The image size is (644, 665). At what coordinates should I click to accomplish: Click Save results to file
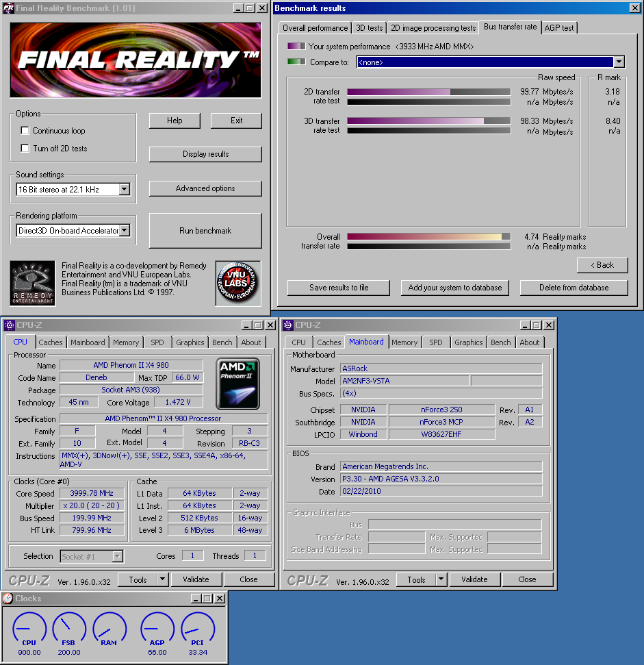339,288
